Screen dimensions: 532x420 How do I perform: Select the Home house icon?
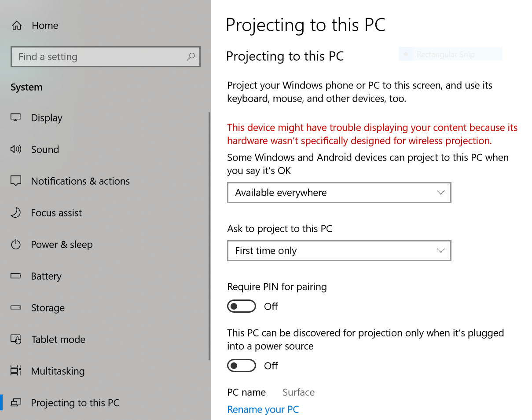(x=16, y=25)
